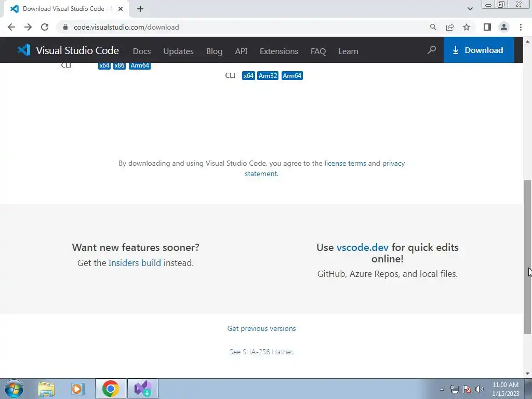Download Windows CLI Arm64 build

(140, 66)
